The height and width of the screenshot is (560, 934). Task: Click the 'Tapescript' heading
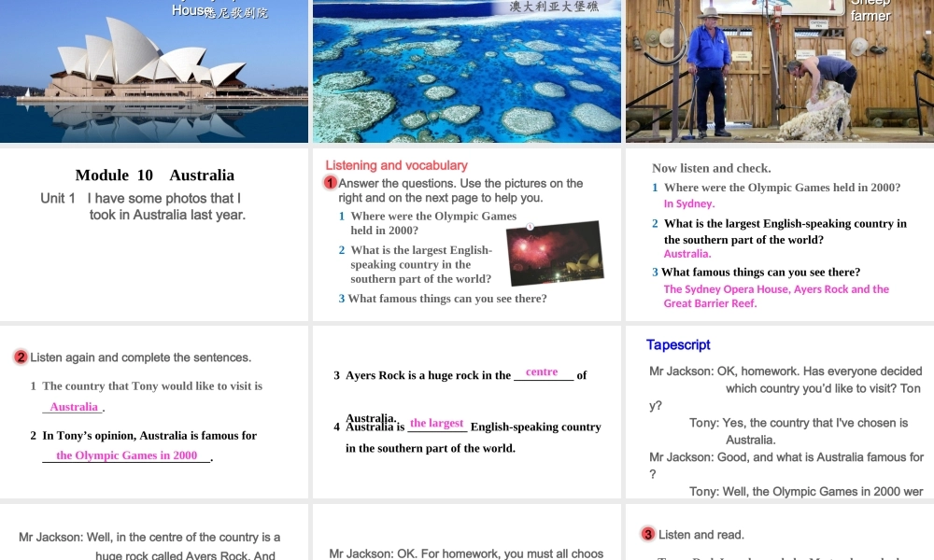coord(678,345)
